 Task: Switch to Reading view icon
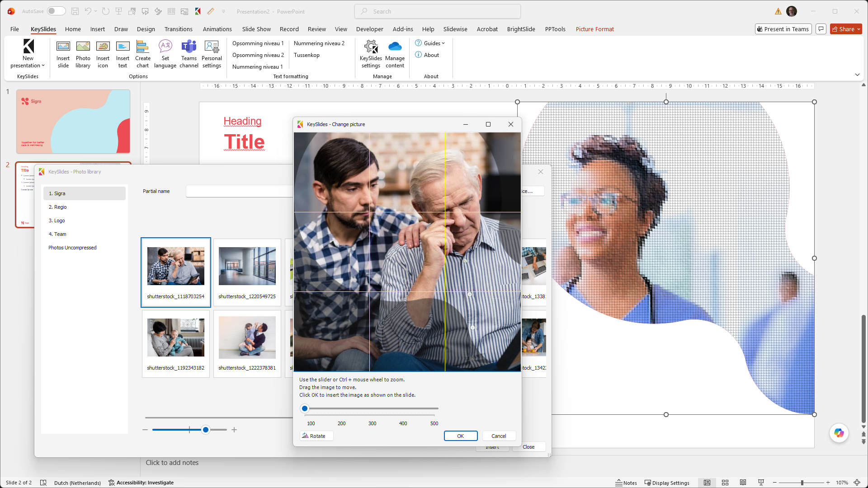[743, 483]
